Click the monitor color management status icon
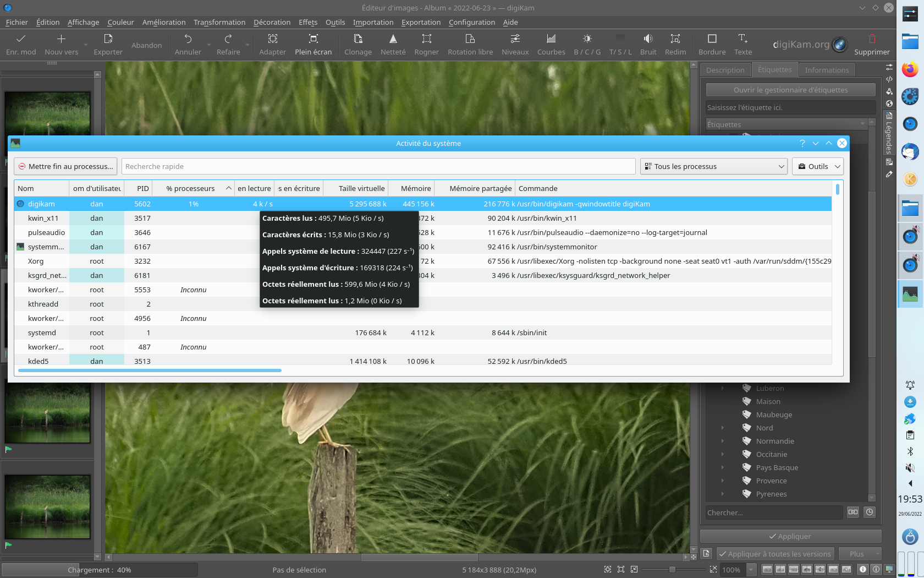The width and height of the screenshot is (924, 578). 889,569
